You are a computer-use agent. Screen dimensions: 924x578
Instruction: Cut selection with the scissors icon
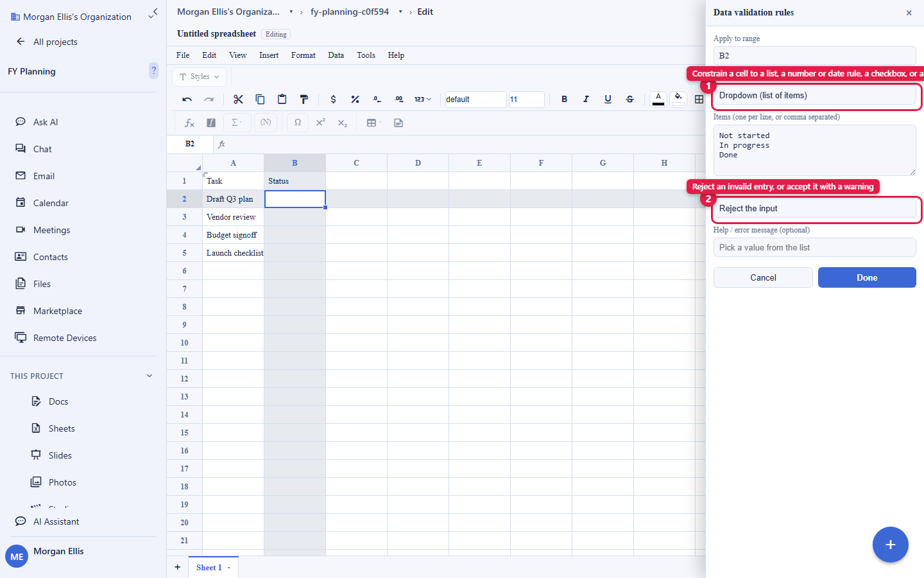click(238, 100)
